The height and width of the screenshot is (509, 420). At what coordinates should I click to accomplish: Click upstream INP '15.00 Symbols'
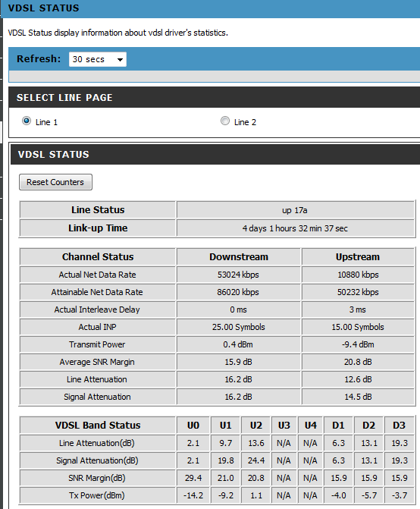point(358,327)
